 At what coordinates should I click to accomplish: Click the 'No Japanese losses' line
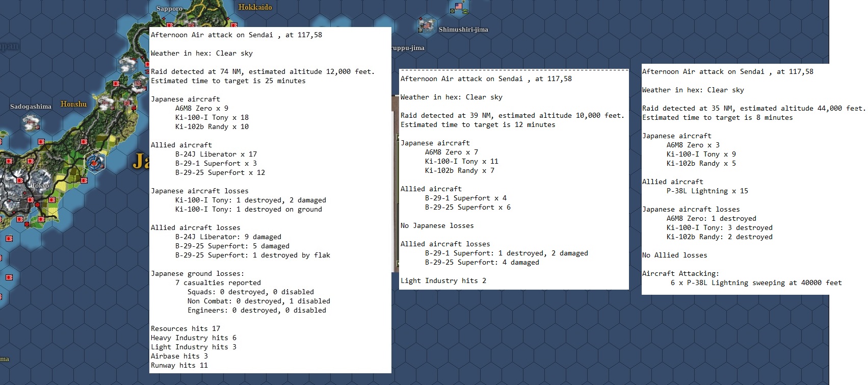(x=437, y=226)
